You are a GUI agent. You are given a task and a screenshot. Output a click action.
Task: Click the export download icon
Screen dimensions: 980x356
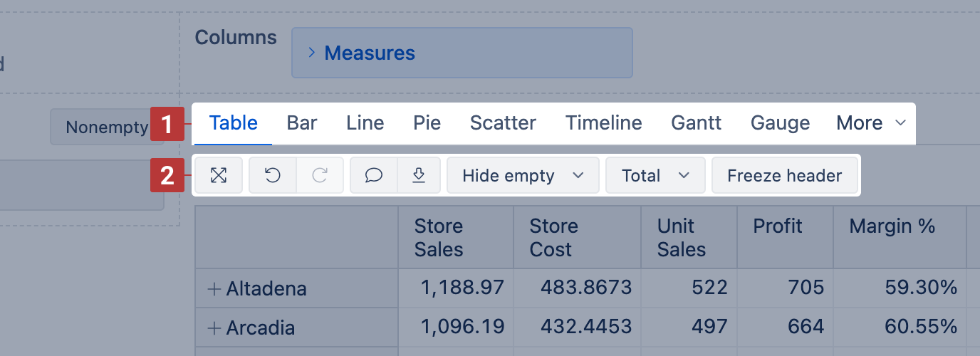tap(419, 176)
